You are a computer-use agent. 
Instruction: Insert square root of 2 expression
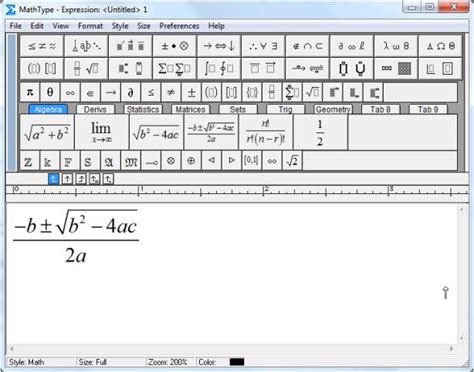coord(292,161)
